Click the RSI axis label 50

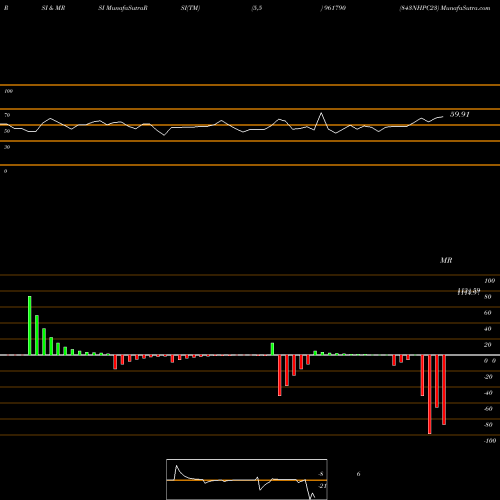[7, 131]
